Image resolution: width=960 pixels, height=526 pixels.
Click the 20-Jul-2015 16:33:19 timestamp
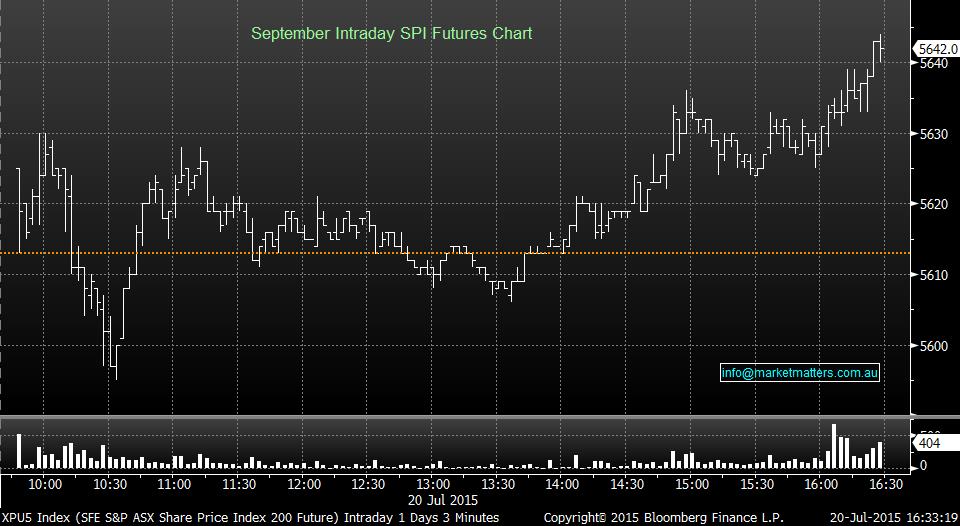[892, 517]
